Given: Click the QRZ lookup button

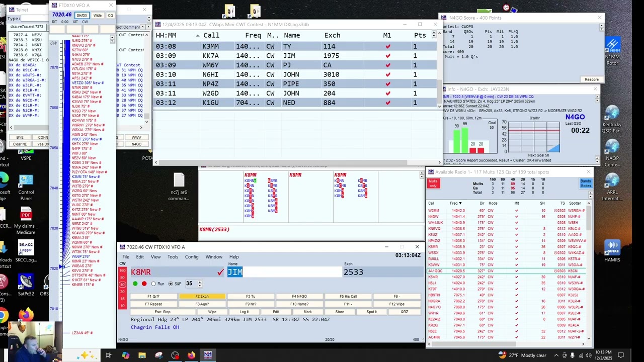Looking at the screenshot, I should 404,312.
